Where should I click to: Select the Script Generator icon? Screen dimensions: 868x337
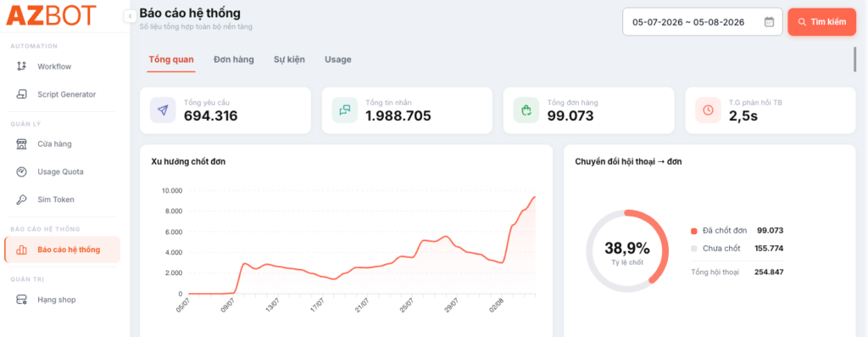(21, 94)
